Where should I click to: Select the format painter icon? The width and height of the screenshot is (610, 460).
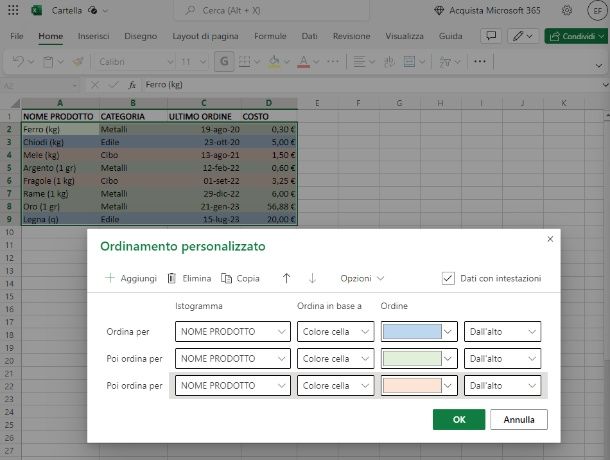pos(78,61)
